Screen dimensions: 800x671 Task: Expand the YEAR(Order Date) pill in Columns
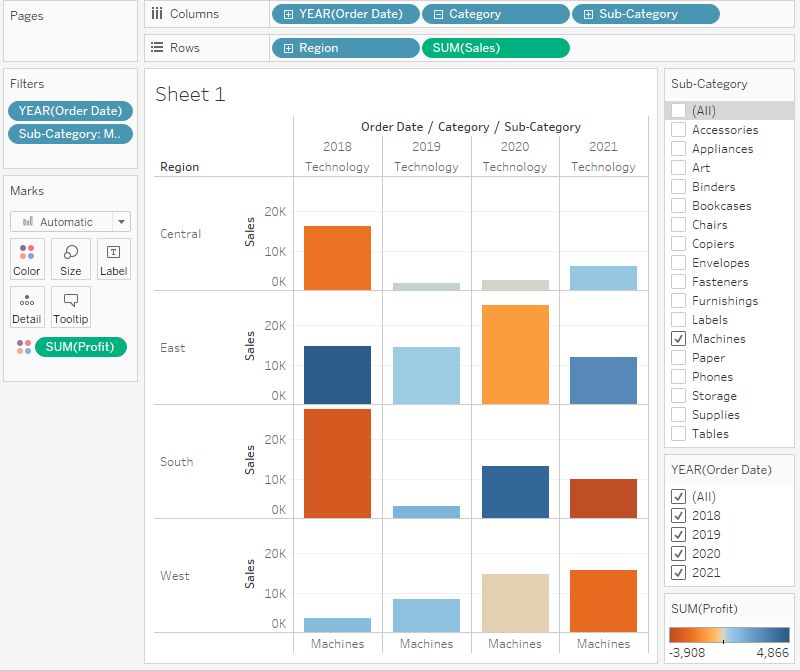tap(289, 14)
